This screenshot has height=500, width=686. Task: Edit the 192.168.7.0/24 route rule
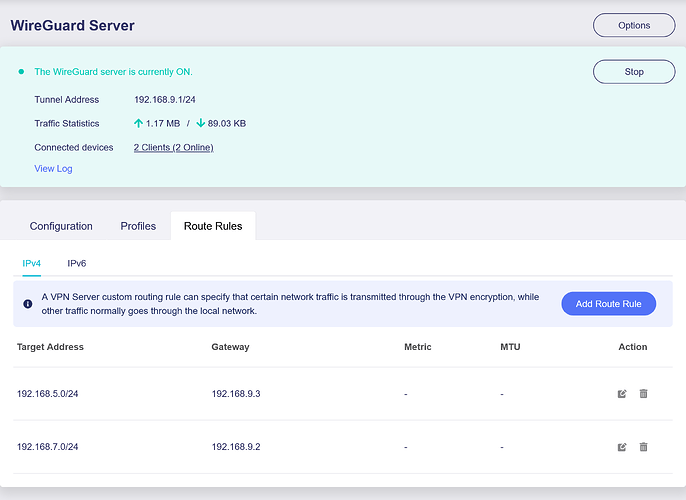tap(622, 447)
